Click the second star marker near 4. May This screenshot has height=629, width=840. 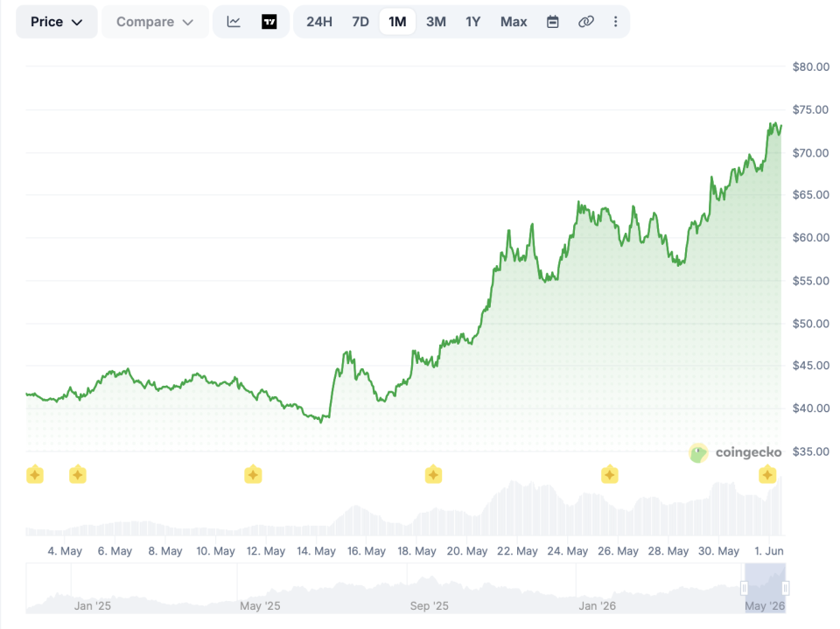pyautogui.click(x=78, y=475)
